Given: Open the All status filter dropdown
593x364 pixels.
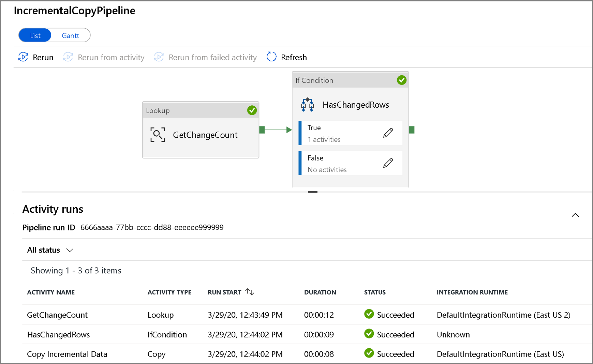Looking at the screenshot, I should [x=50, y=250].
